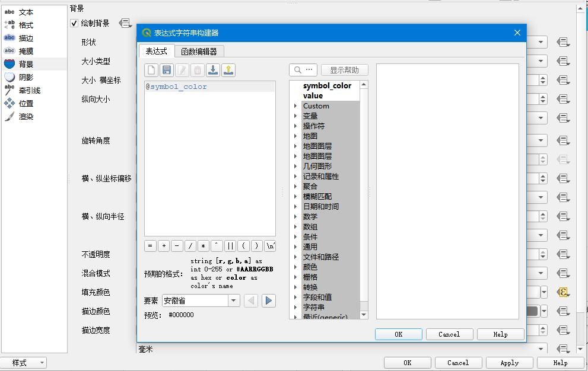
Task: Open the 要素 feature dropdown showing 安徽省
Action: pos(201,300)
